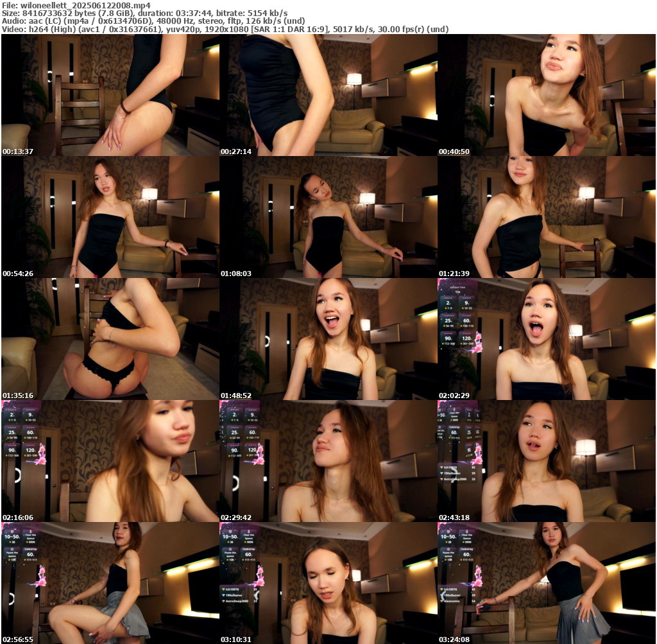Select the Audio codec info line

(153, 21)
